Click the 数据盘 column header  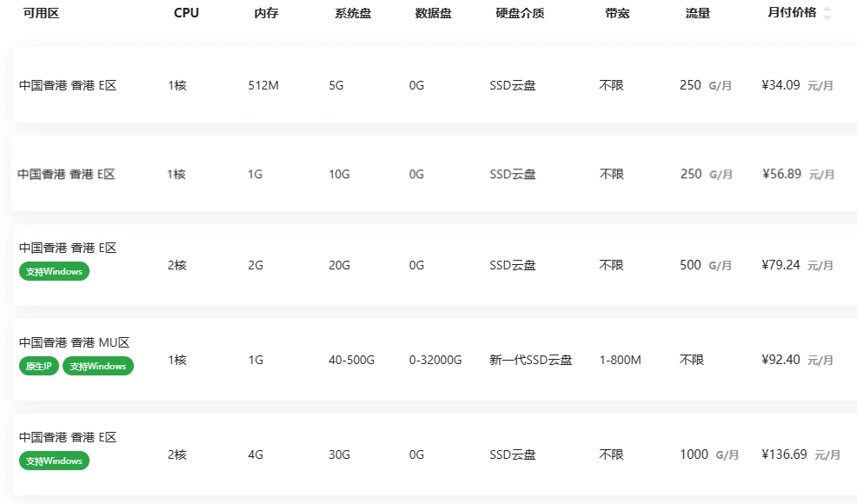(433, 13)
